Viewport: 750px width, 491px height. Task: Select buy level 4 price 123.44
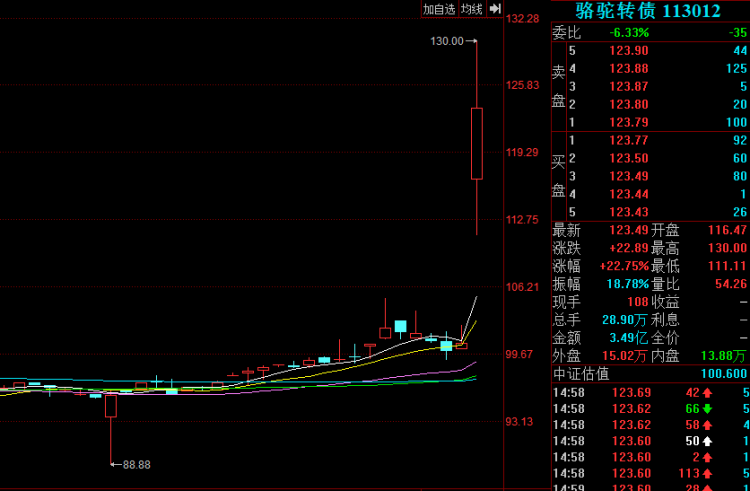629,194
